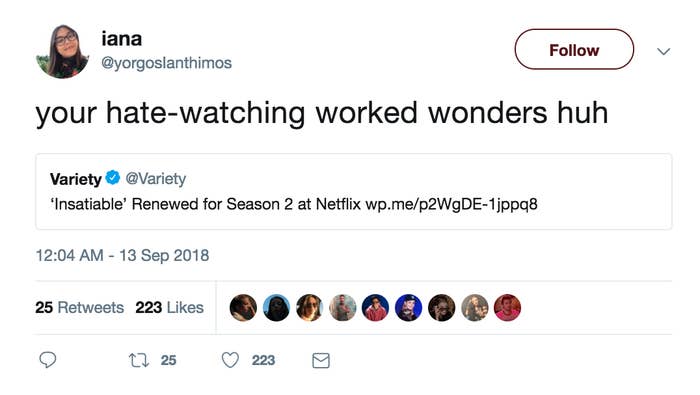
Task: Click the Variety account name
Action: [x=76, y=179]
